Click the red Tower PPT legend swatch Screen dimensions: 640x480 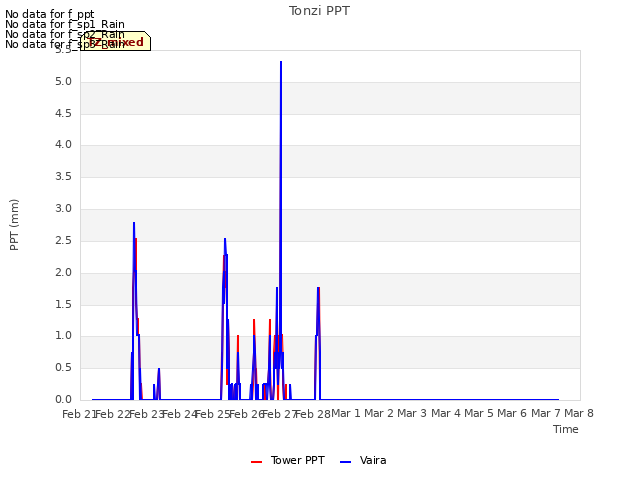[256, 462]
